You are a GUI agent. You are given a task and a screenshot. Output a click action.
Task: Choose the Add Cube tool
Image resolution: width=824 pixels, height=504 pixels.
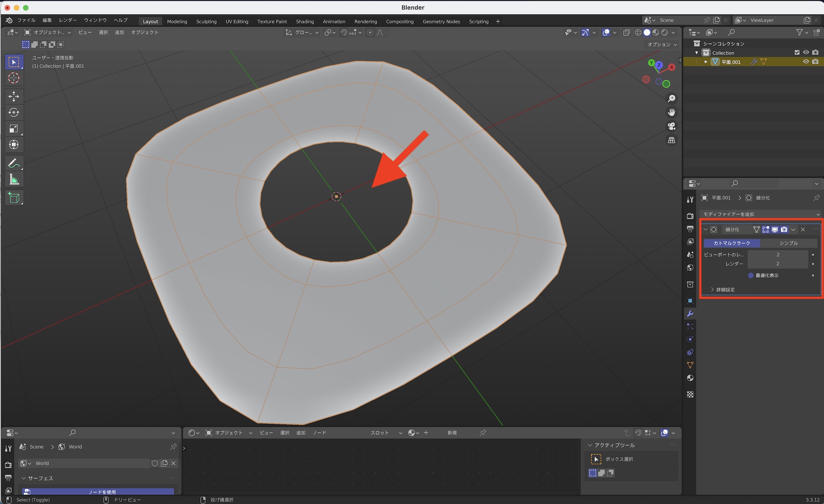14,198
